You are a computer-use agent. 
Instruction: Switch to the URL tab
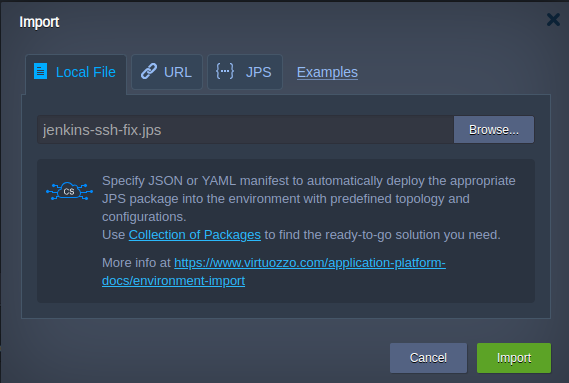(x=167, y=72)
